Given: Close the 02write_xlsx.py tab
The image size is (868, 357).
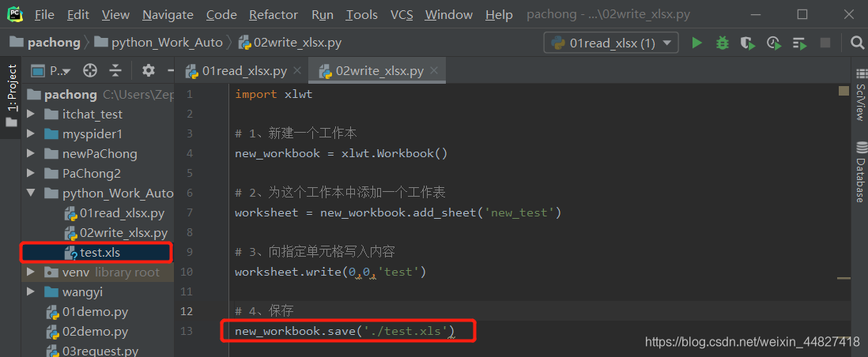Looking at the screenshot, I should pos(434,71).
